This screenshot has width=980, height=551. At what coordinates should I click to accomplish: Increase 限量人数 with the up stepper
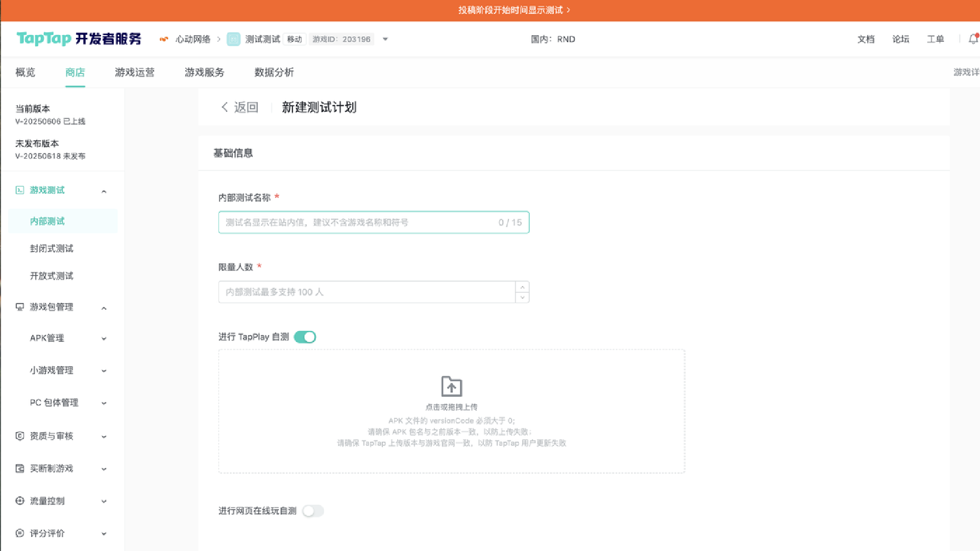click(522, 287)
